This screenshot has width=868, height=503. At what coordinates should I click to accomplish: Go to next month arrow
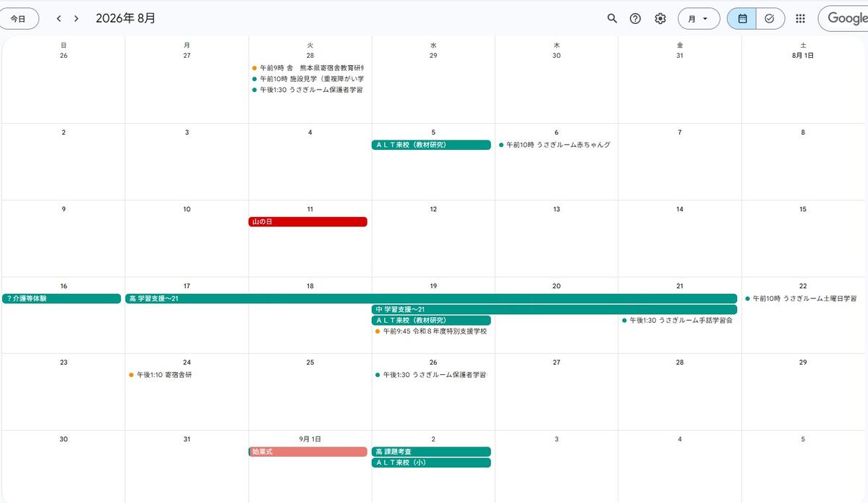tap(76, 19)
